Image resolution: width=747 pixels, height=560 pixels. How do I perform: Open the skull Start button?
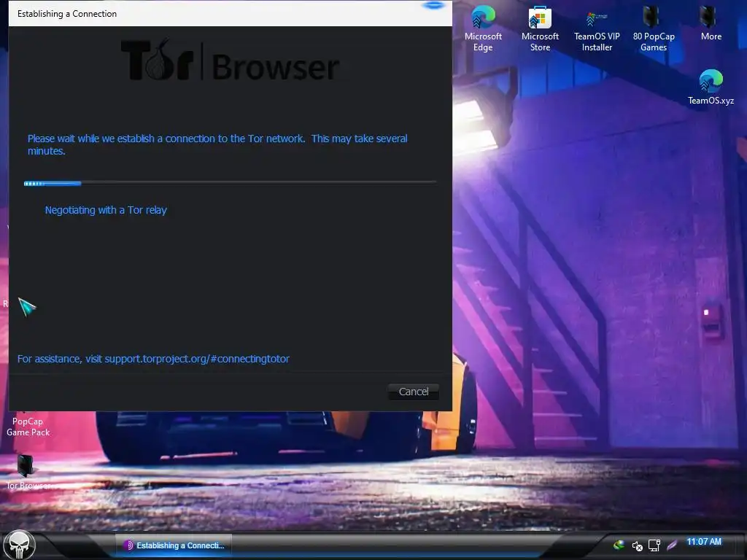pos(19,545)
